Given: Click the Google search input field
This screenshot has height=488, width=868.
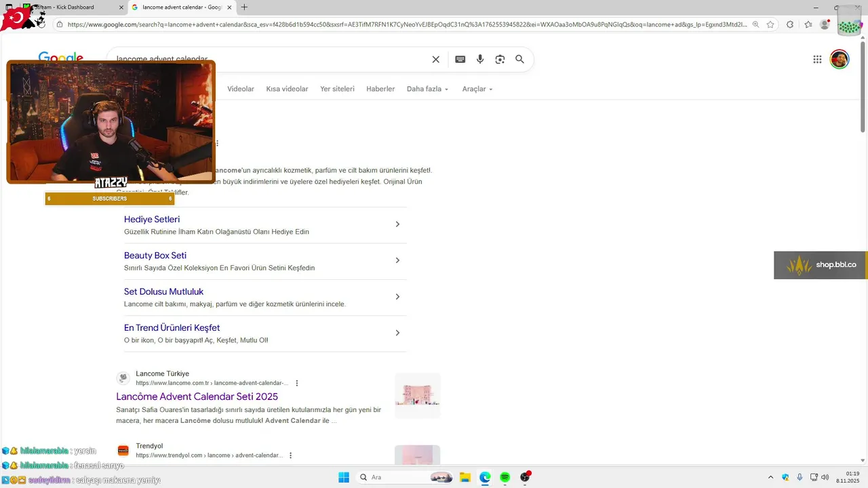Looking at the screenshot, I should point(271,60).
